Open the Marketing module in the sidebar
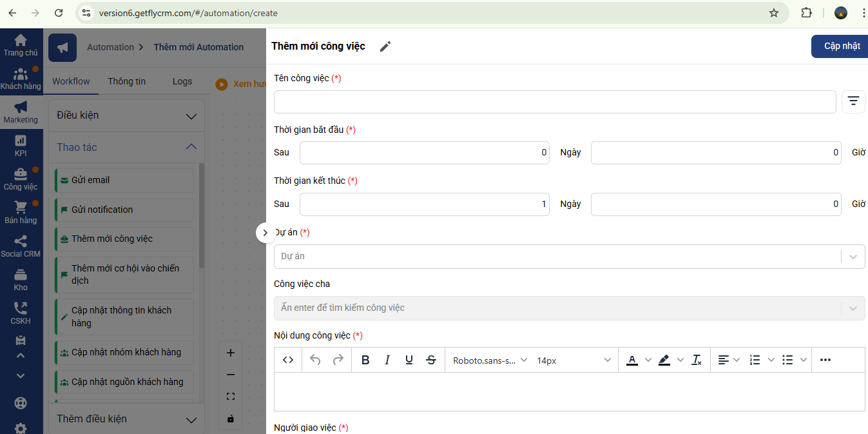The image size is (868, 434). 21,112
